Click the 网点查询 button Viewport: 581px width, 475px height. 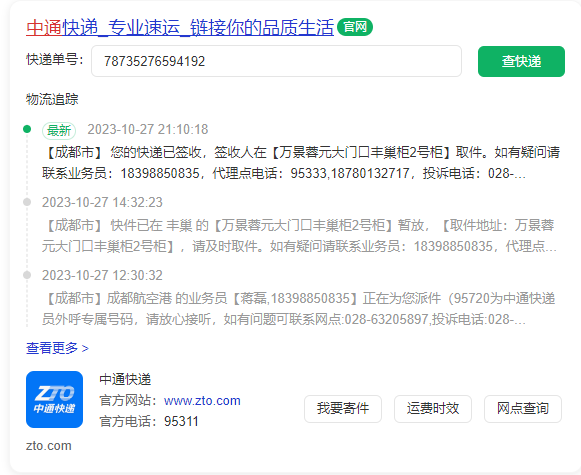click(523, 409)
